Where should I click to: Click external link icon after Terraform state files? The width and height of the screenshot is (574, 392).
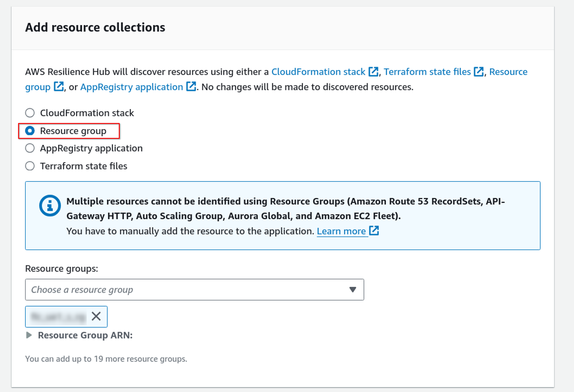[478, 72]
